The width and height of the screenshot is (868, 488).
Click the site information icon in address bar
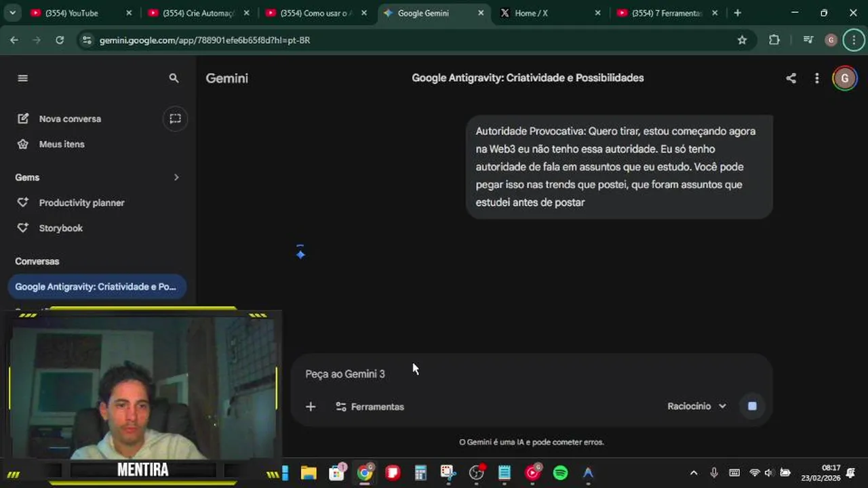point(86,40)
